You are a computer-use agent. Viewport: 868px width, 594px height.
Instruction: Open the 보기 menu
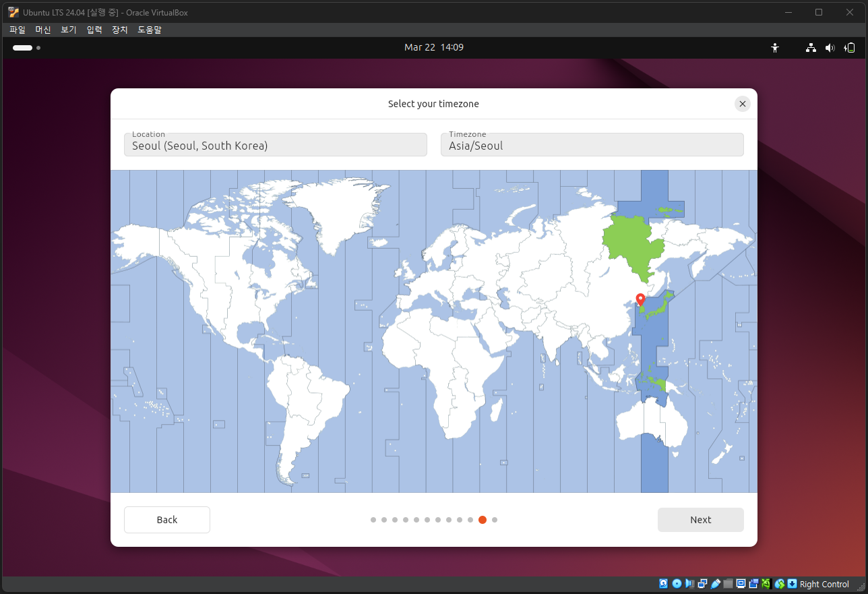click(69, 30)
